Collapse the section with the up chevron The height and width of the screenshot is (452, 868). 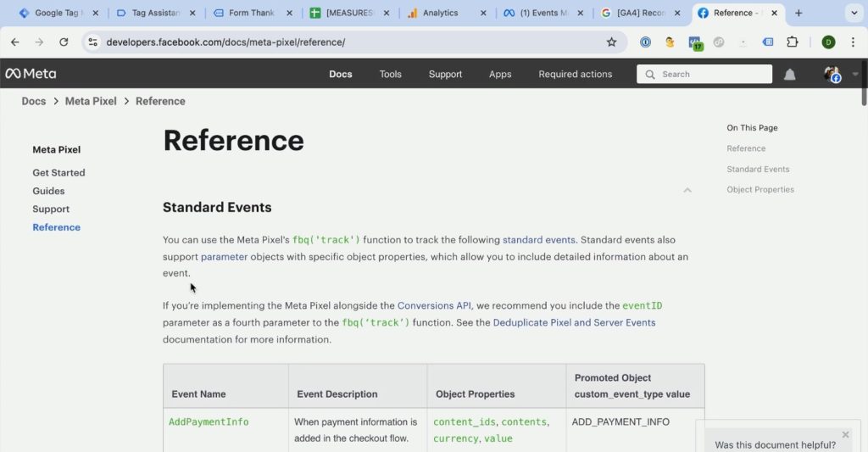pyautogui.click(x=687, y=190)
